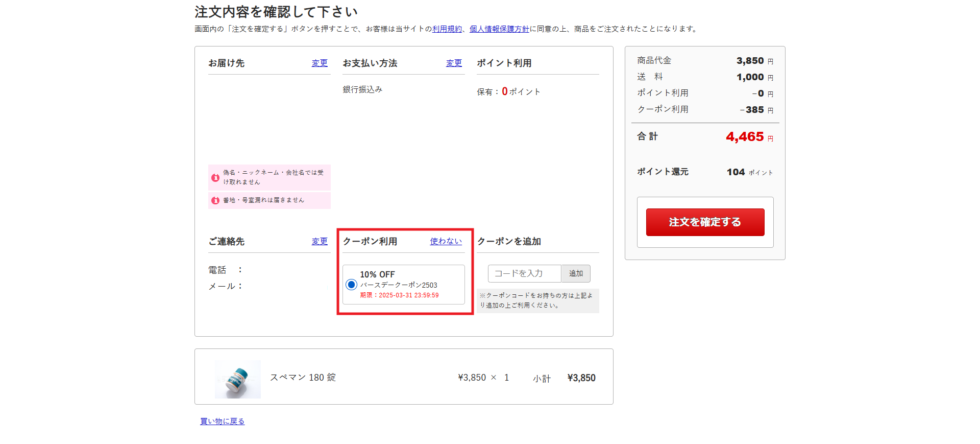Click the 保有：0ポイント text
The image size is (980, 444).
click(508, 91)
